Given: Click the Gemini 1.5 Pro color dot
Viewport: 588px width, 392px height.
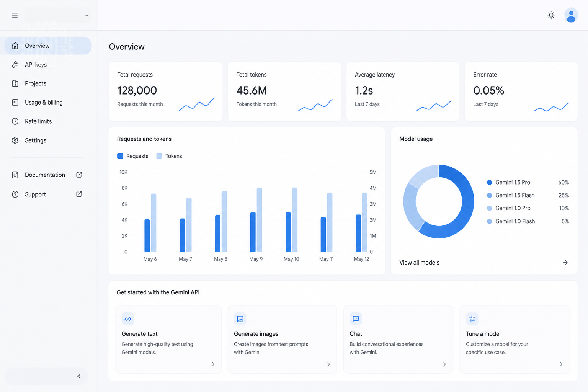Looking at the screenshot, I should point(489,182).
